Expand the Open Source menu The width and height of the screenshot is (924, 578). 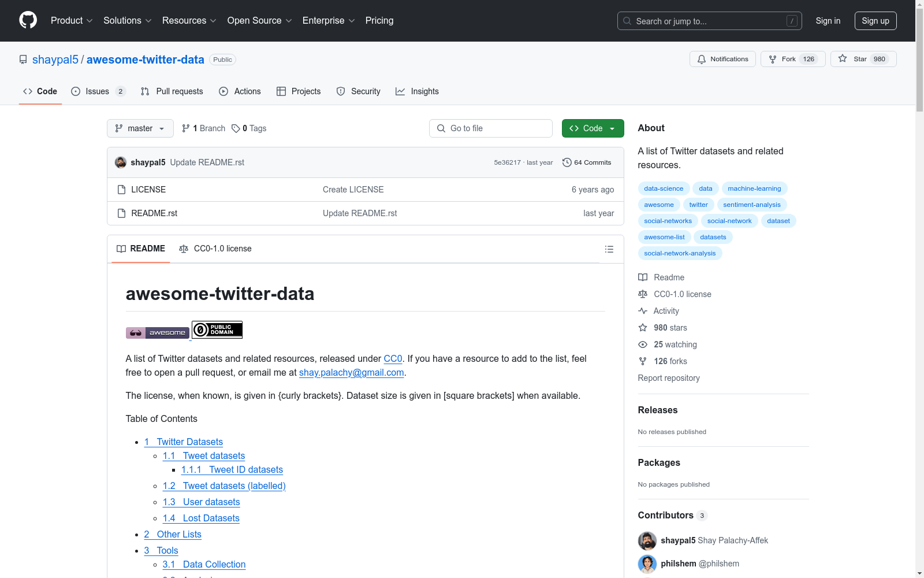point(260,21)
